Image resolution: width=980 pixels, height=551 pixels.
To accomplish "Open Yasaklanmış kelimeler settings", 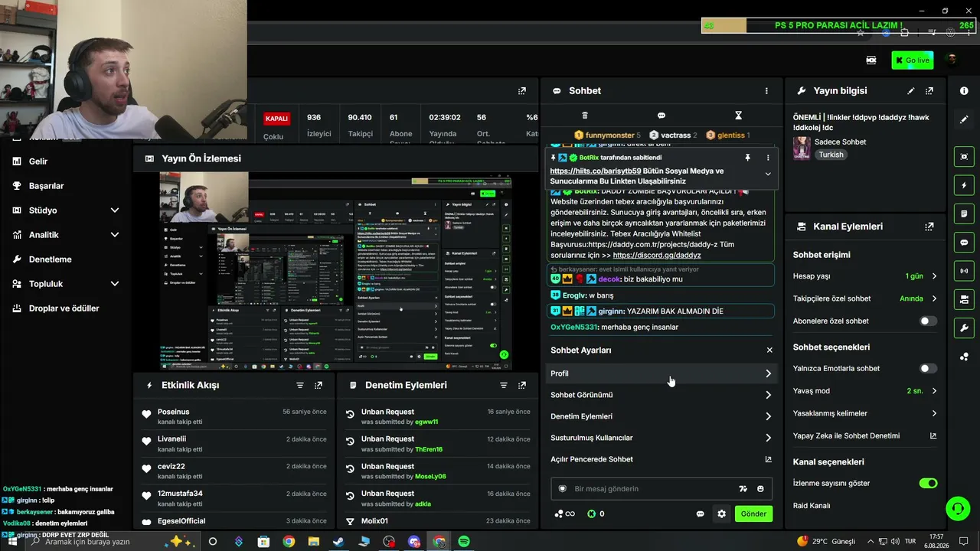I will 865,413.
